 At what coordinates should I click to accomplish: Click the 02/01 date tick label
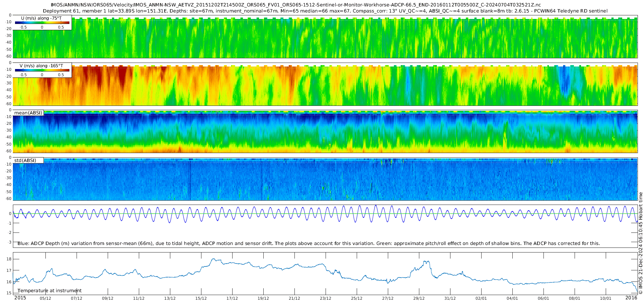481,298
